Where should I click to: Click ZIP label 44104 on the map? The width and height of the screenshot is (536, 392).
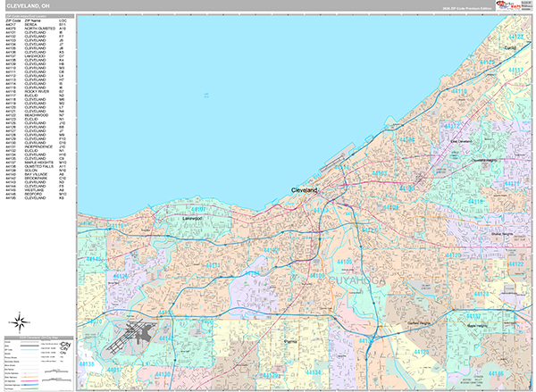[x=390, y=207]
